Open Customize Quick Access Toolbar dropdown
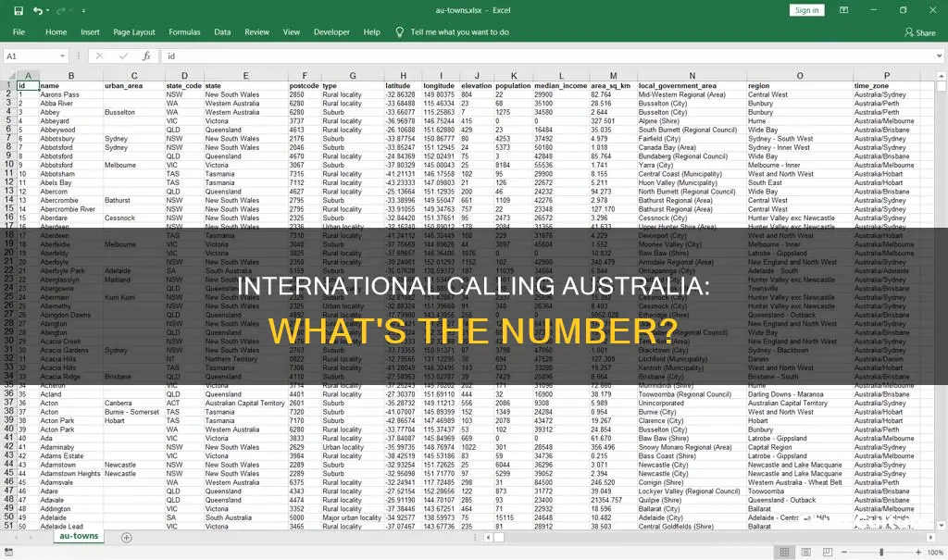 pos(83,11)
